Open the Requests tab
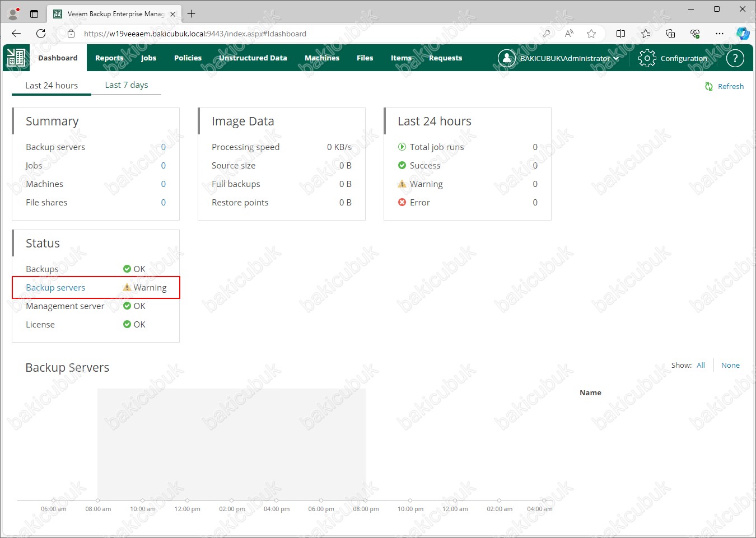The image size is (756, 538). pyautogui.click(x=445, y=58)
